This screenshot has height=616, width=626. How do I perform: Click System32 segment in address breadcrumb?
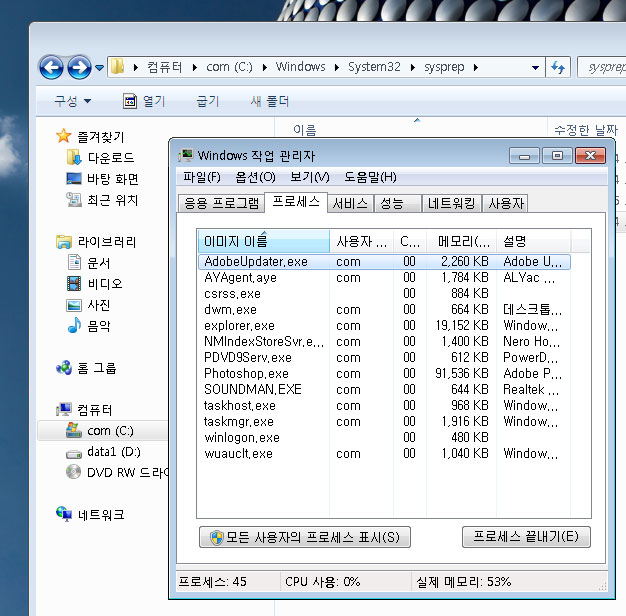pyautogui.click(x=374, y=67)
